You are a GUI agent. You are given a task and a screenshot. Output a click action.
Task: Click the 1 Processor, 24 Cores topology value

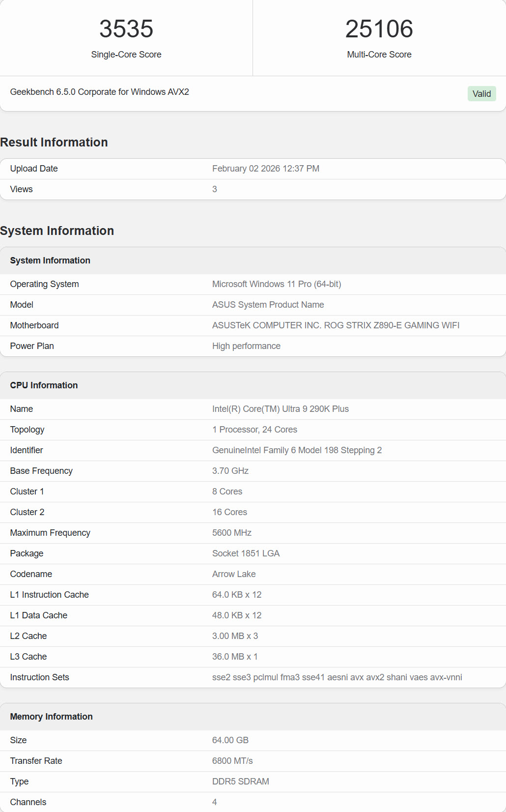click(254, 430)
